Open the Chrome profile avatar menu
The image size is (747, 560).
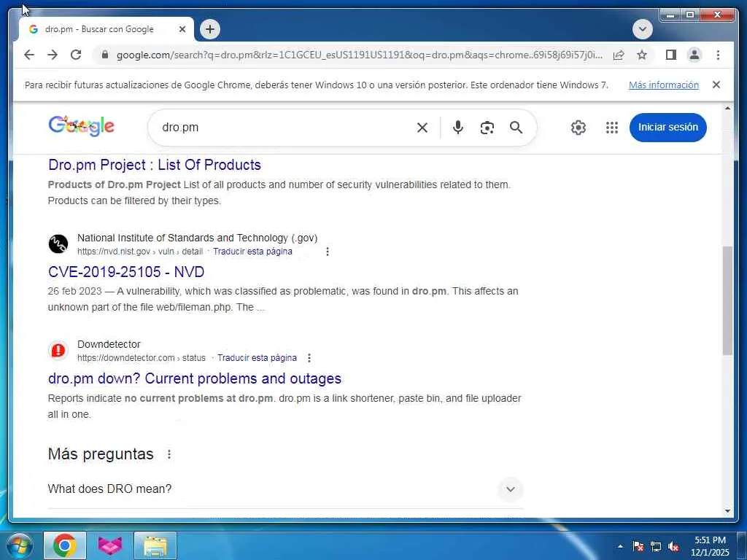click(694, 55)
